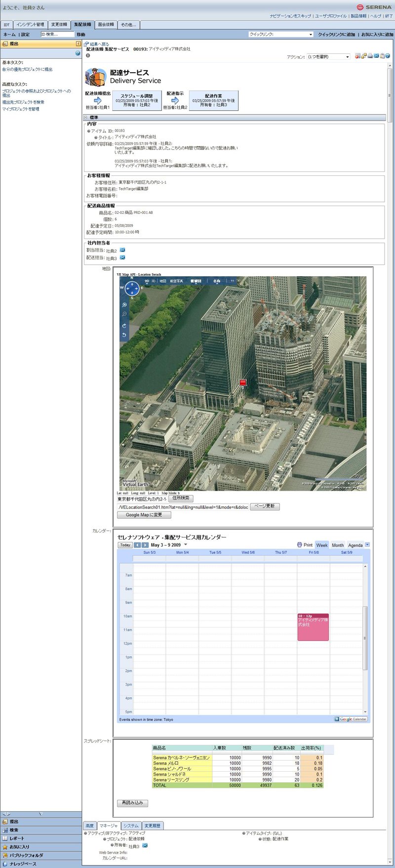This screenshot has height=868, width=395.
Task: Open レポート in bottom left navigation
Action: pos(40,838)
